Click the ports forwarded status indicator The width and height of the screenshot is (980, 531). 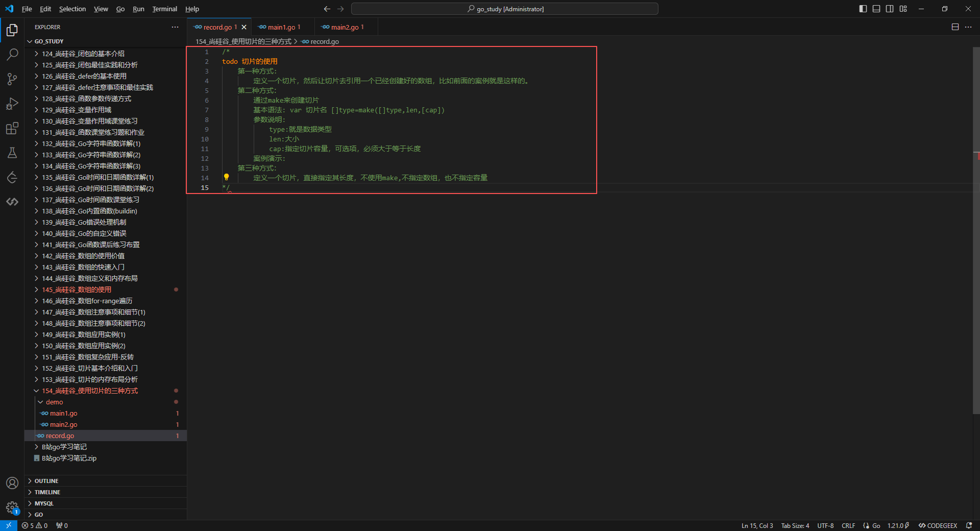tap(62, 525)
